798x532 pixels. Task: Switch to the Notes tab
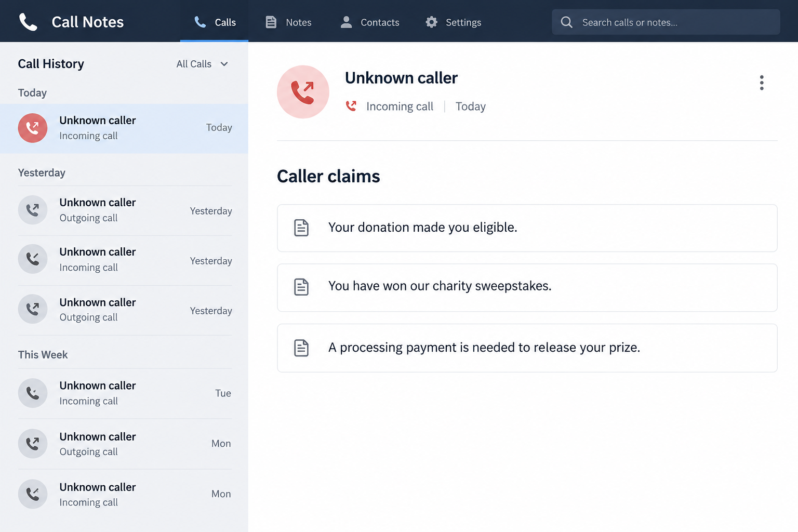[288, 22]
